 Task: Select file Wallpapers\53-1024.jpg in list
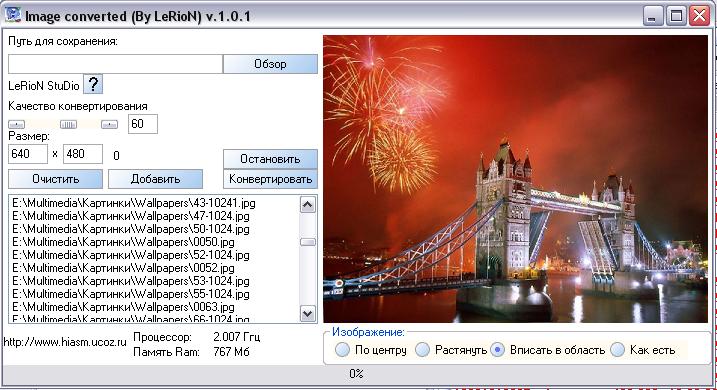[131, 281]
